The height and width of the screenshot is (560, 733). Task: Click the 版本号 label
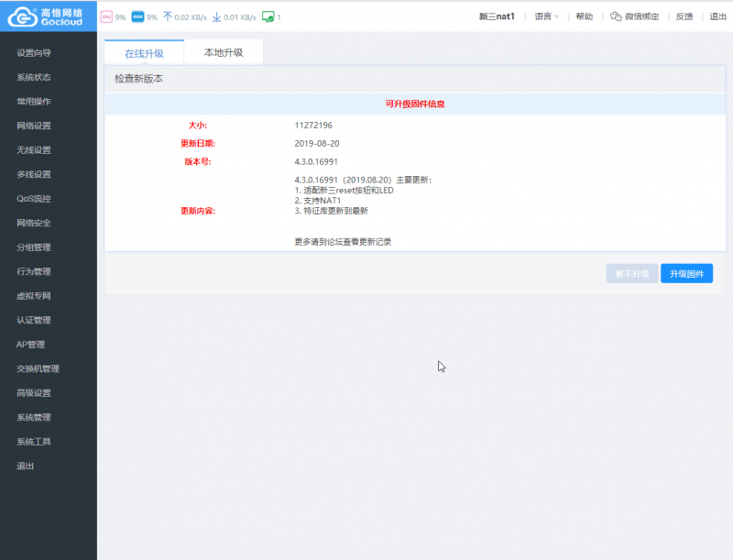[198, 161]
